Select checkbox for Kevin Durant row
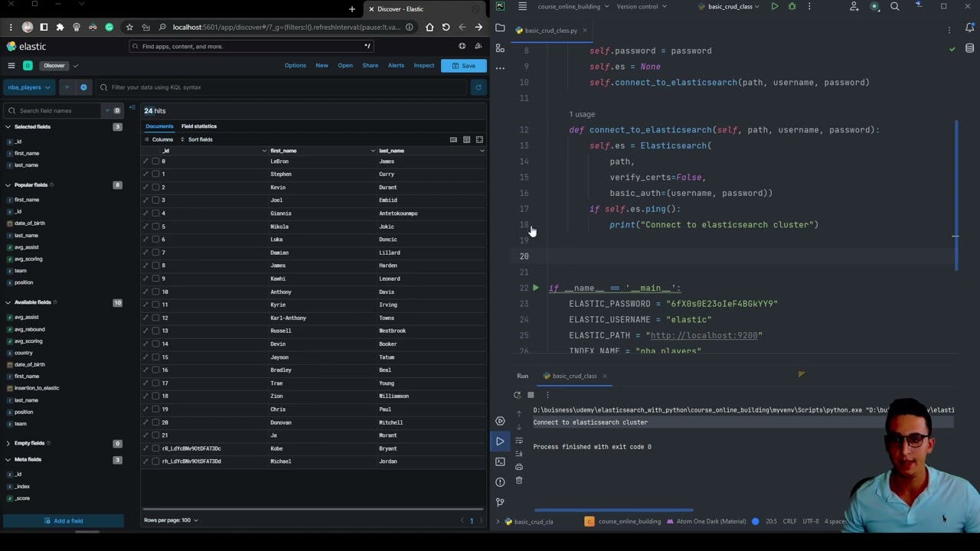 [155, 187]
